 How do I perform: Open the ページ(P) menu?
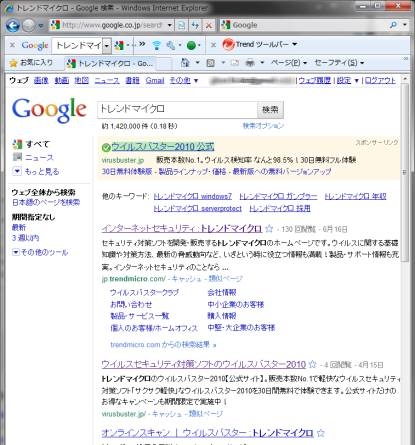pos(289,63)
